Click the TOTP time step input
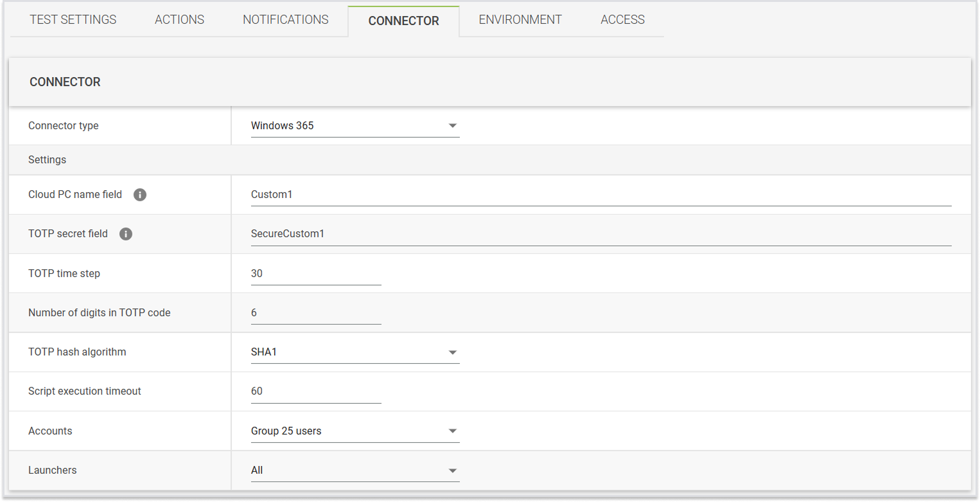980x502 pixels. pyautogui.click(x=315, y=274)
